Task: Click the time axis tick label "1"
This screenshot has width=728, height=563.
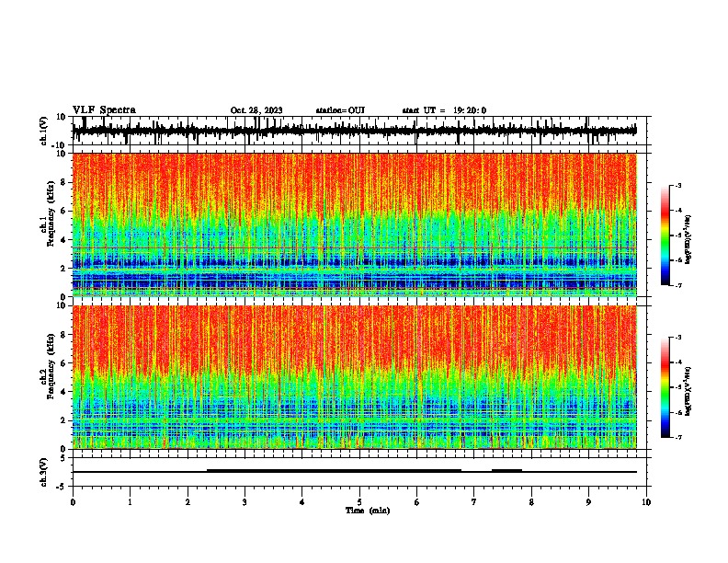Action: point(130,502)
